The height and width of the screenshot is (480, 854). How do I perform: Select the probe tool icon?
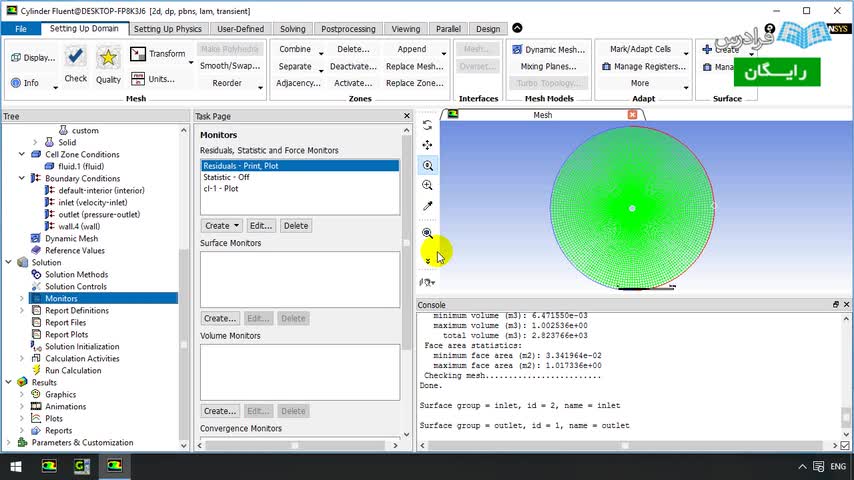click(x=428, y=206)
